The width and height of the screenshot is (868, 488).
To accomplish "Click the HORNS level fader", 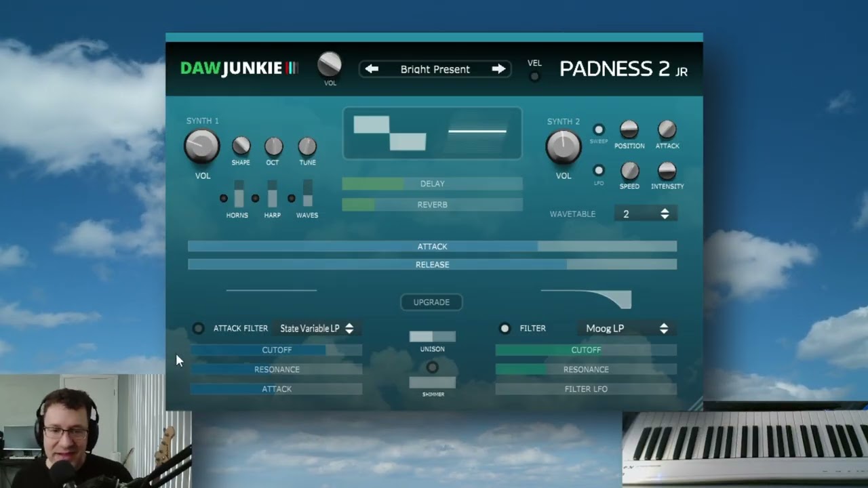I will coord(239,194).
